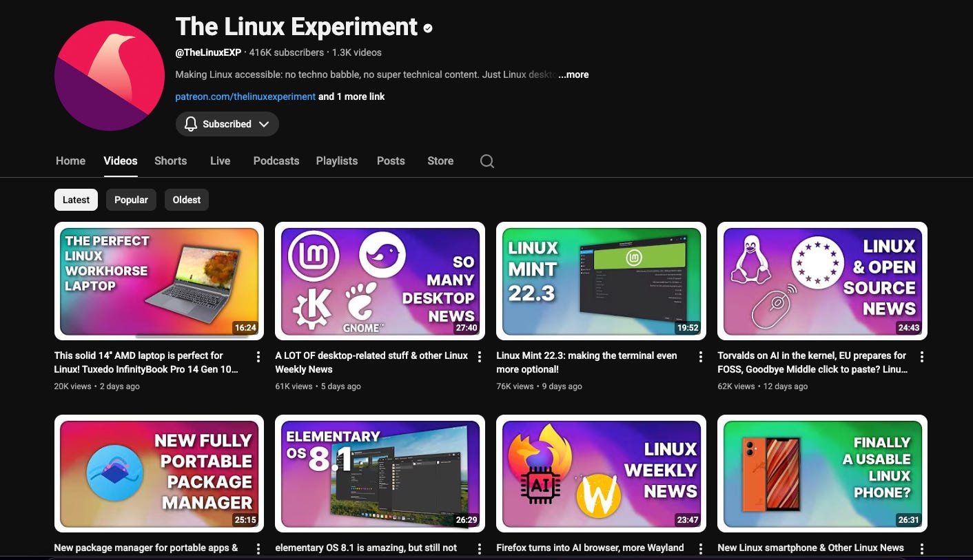Open the 'Elementary OS 8.1' thumbnail
This screenshot has height=560, width=973.
380,474
